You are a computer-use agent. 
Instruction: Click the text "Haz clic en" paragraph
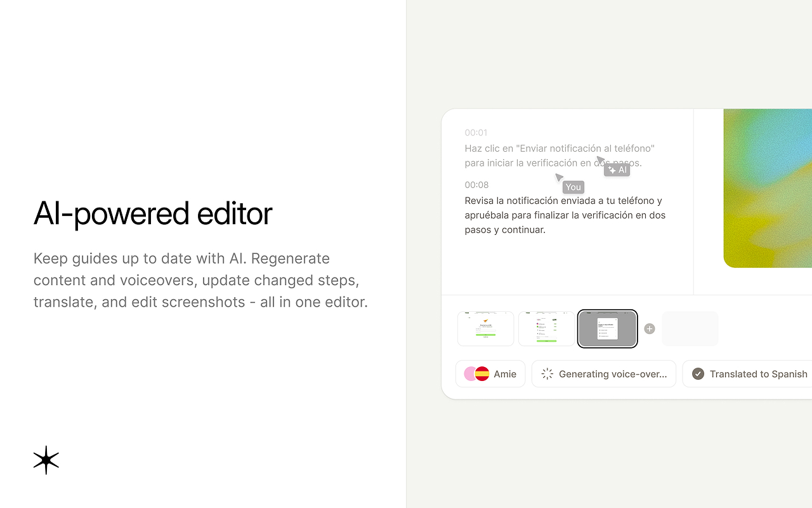tap(560, 156)
